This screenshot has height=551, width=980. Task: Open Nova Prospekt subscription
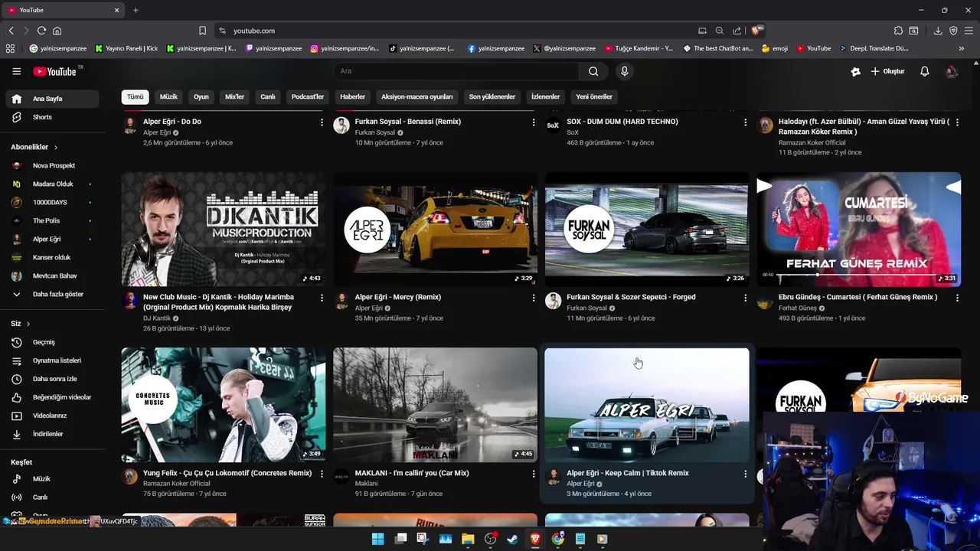pos(52,165)
